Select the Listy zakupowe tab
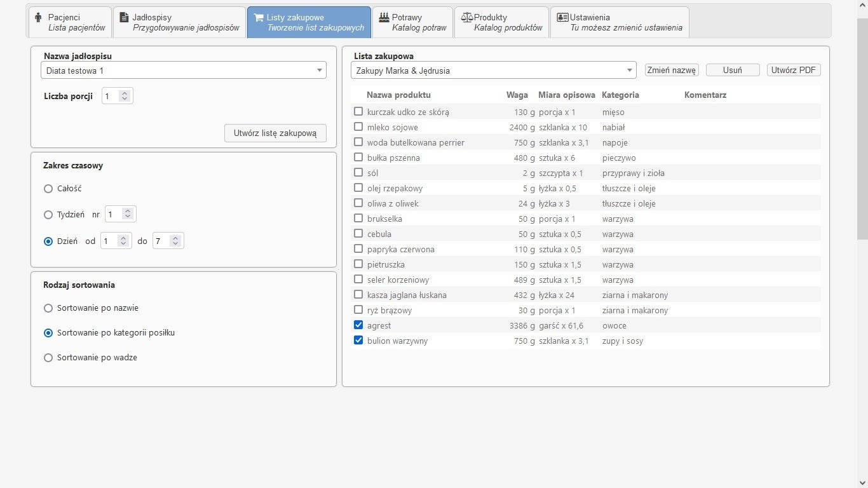This screenshot has width=868, height=488. click(309, 22)
